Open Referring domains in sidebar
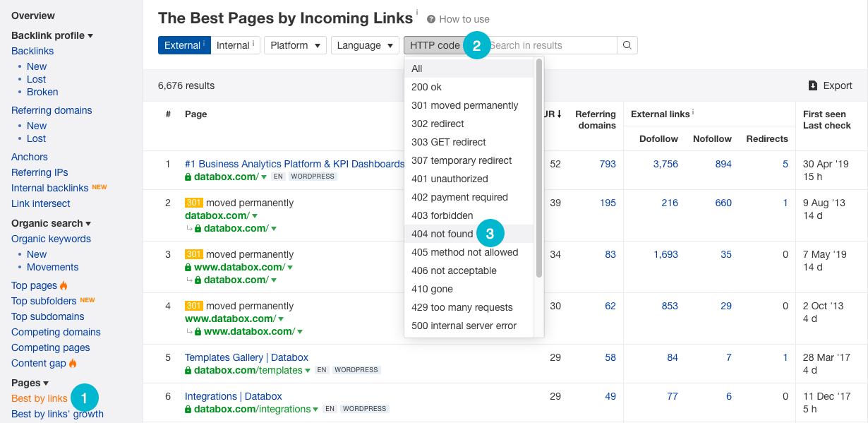The image size is (868, 423). 52,110
